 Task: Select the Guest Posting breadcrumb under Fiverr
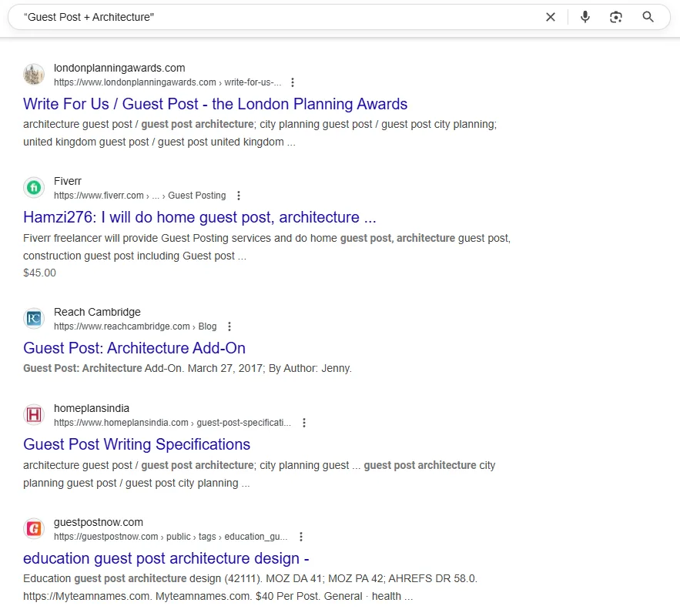[196, 196]
